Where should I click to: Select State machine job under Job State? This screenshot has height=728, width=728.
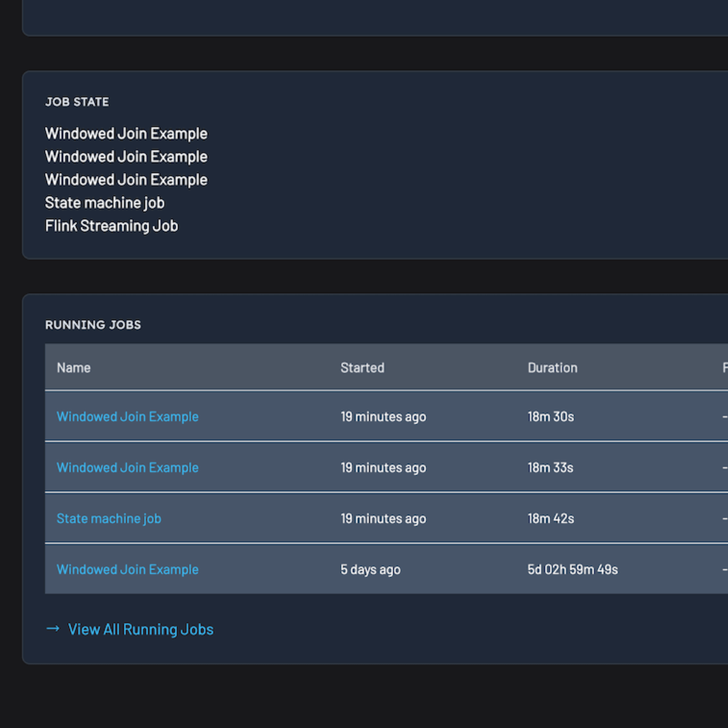[x=105, y=202]
